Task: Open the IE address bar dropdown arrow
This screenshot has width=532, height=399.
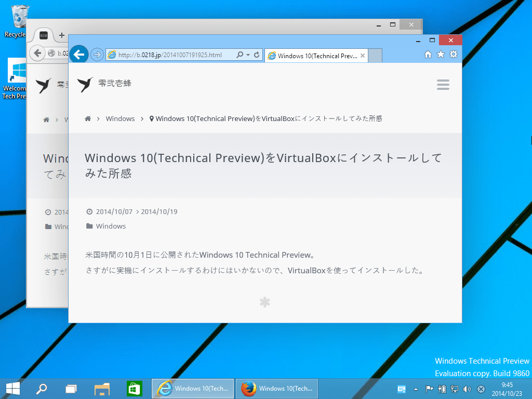Action: [x=248, y=55]
